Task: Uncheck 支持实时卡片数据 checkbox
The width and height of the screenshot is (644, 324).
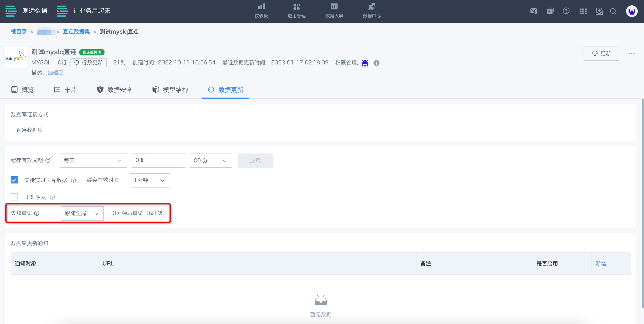Action: click(x=14, y=180)
